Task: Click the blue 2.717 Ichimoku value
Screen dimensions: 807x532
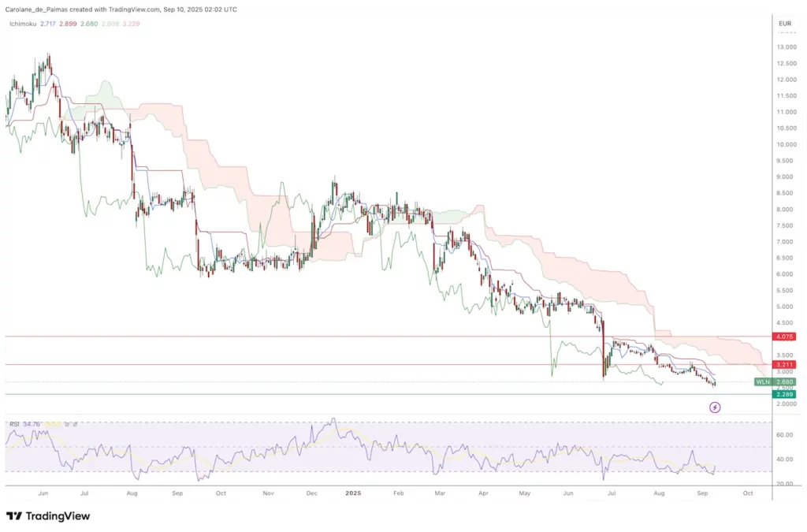Action: (x=49, y=24)
